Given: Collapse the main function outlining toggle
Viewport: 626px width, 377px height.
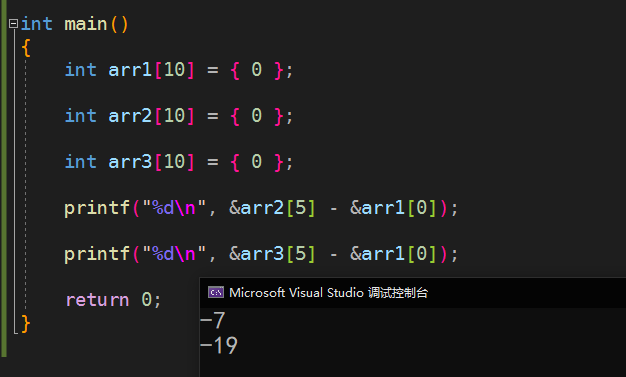Looking at the screenshot, I should 13,24.
